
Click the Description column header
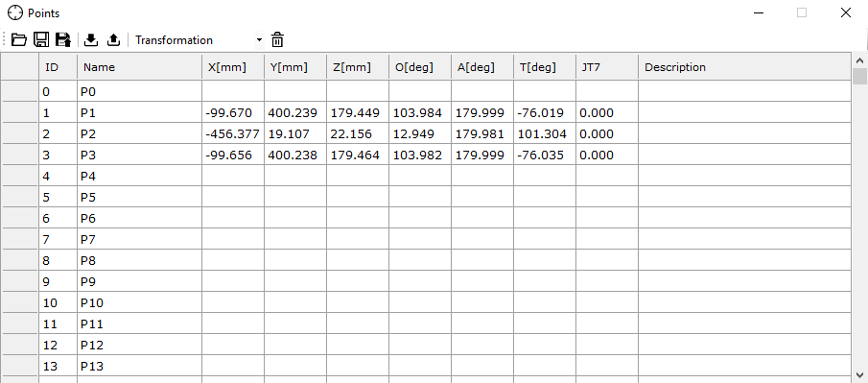click(744, 67)
